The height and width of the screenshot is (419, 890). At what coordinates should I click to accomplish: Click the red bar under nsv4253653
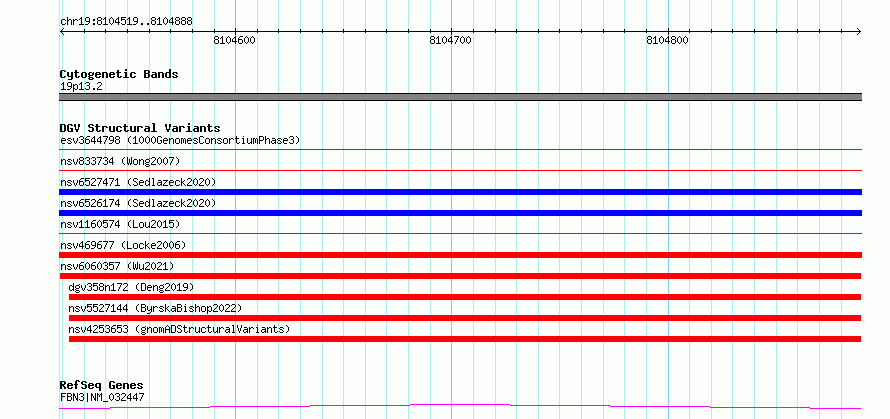point(465,339)
